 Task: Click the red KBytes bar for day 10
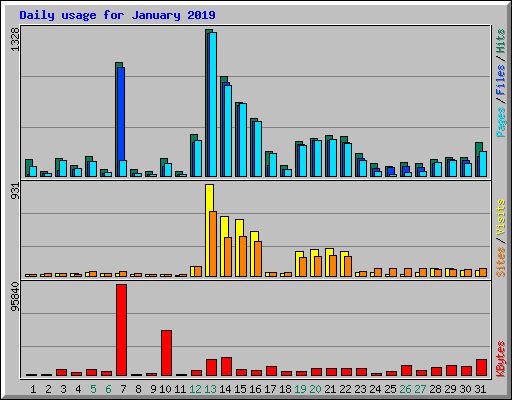(166, 353)
